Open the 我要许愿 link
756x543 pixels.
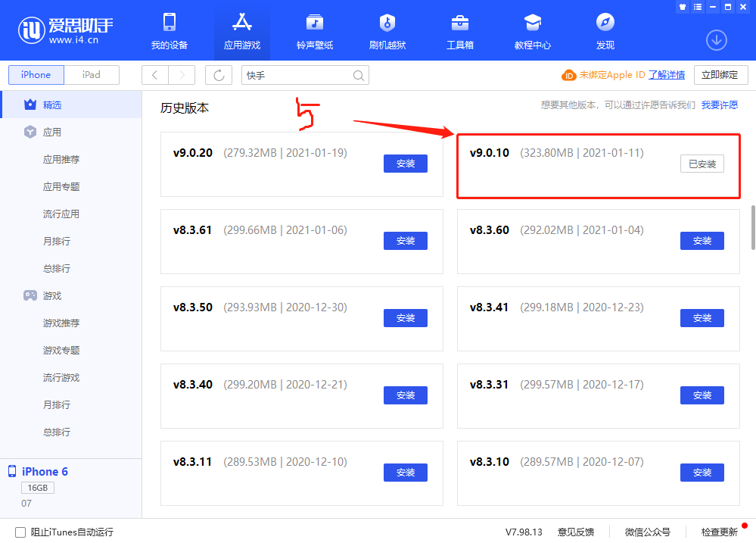[x=720, y=105]
